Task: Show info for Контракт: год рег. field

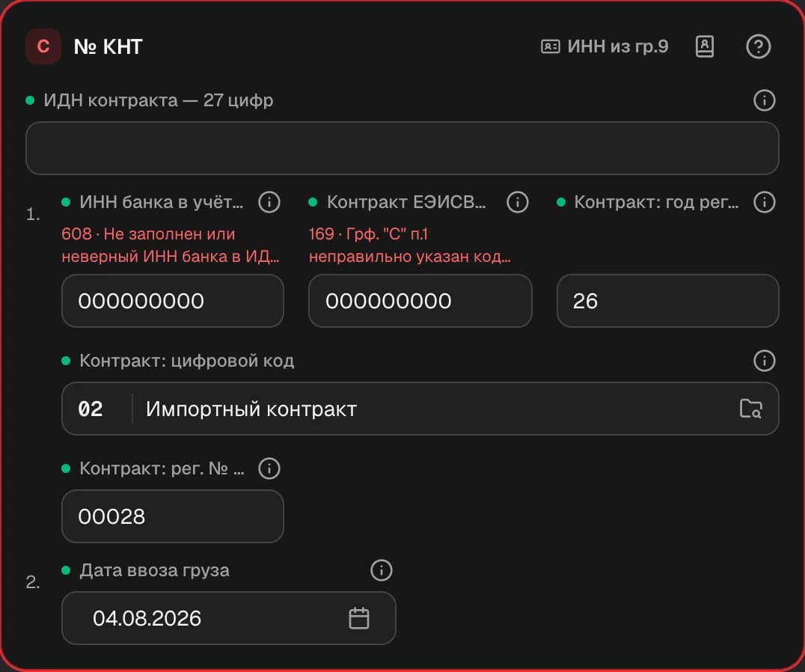Action: pyautogui.click(x=765, y=202)
